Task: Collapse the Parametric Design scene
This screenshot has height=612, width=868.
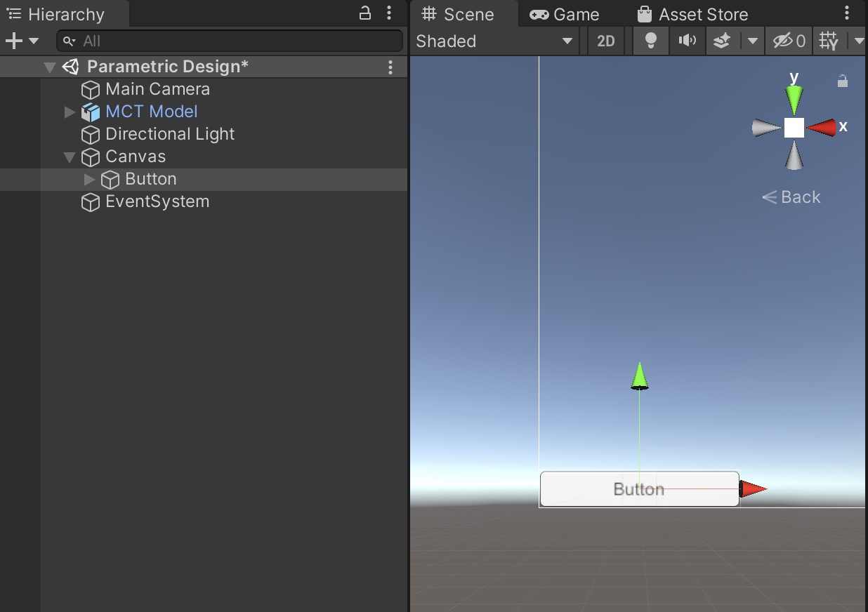Action: (49, 67)
